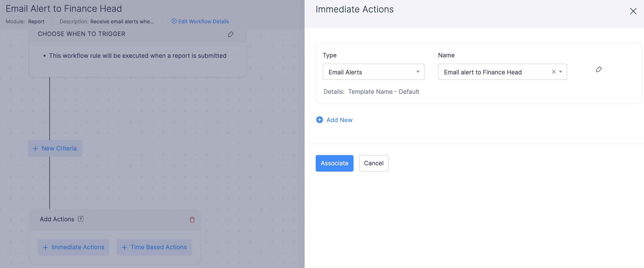Cancel the immediate action setup
This screenshot has width=644, height=268.
[x=374, y=163]
